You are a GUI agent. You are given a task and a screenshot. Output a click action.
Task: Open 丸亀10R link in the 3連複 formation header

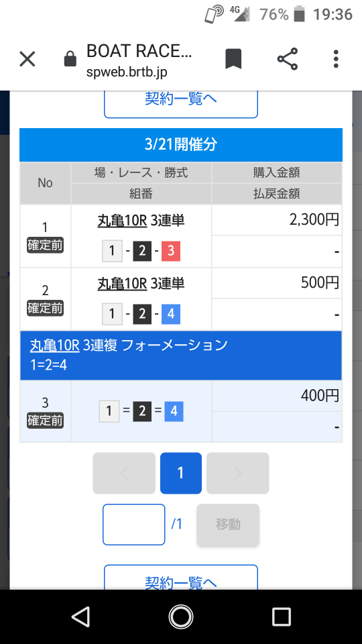[x=54, y=345]
